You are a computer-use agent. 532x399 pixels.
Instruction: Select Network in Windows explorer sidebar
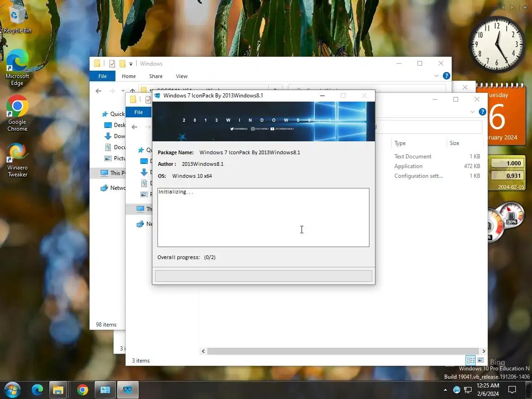pyautogui.click(x=113, y=187)
